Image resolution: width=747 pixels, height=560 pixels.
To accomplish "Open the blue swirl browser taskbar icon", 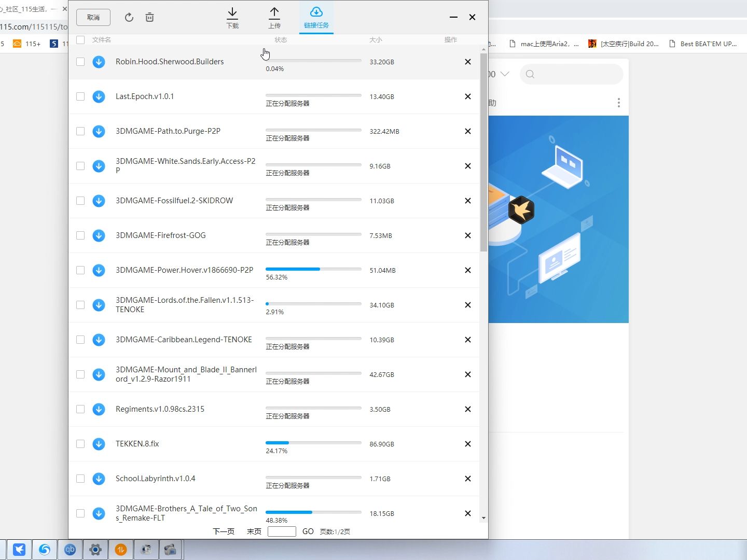I will tap(45, 549).
